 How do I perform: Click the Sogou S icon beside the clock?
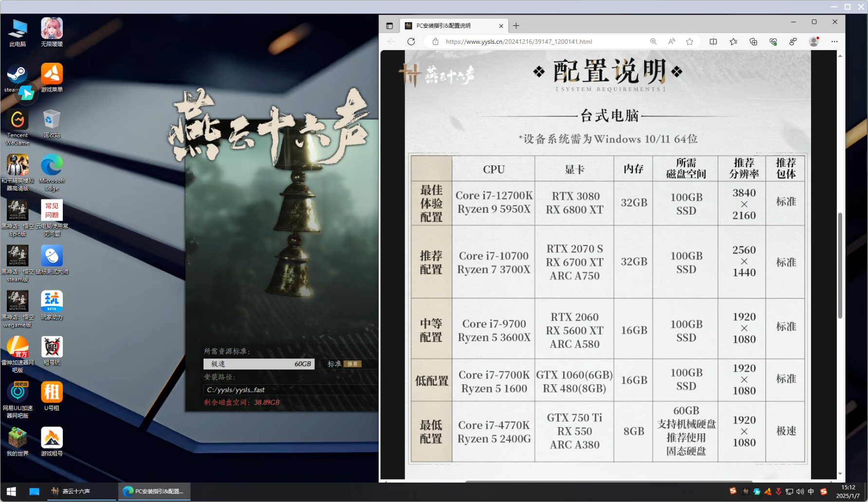[x=823, y=491]
